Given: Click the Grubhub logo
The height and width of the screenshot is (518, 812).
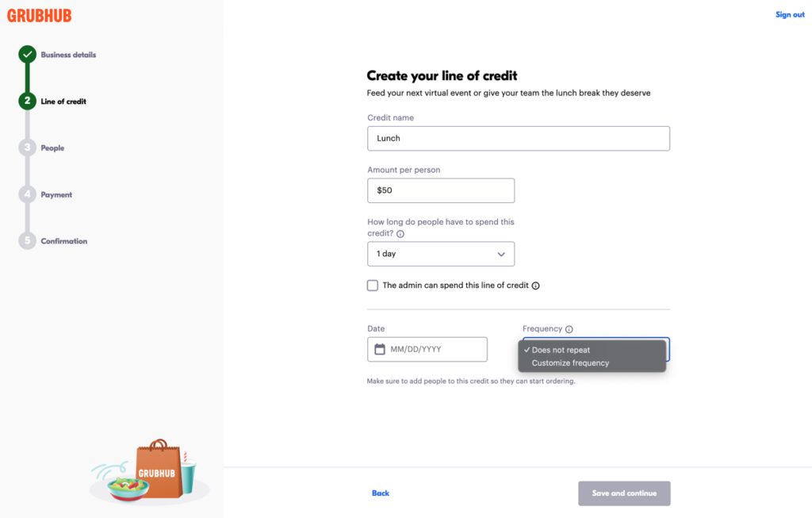Looking at the screenshot, I should [x=39, y=15].
